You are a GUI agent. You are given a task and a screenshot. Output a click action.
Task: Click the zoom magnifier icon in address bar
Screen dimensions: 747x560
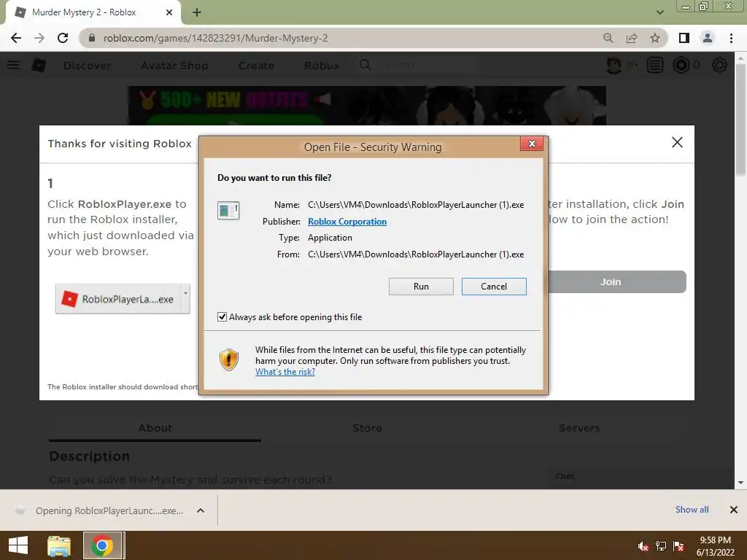(608, 38)
